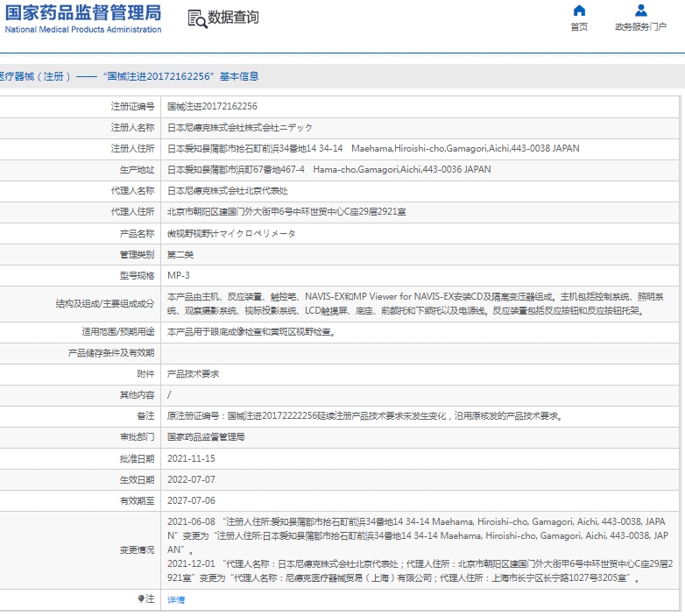Screen dimensions: 685x616
Task: Click the 首页 label
Action: (579, 27)
